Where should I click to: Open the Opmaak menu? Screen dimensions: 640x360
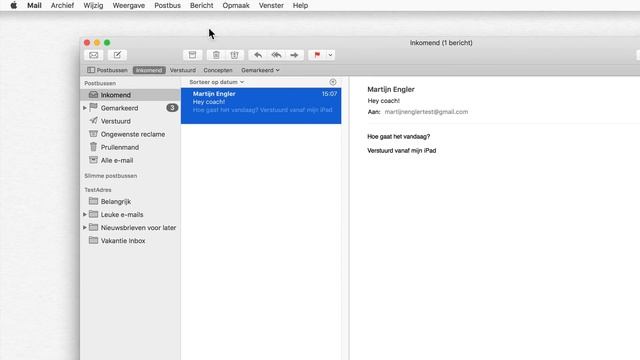click(x=236, y=5)
